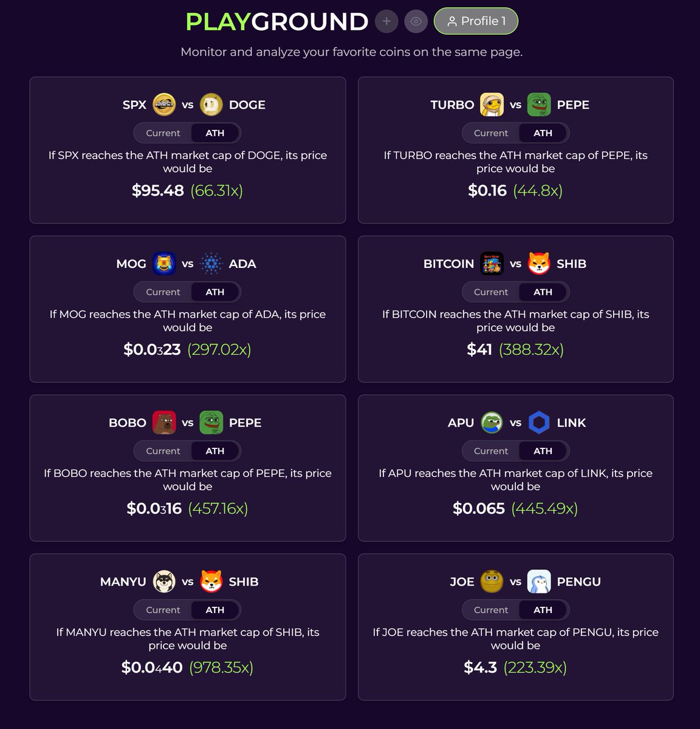The image size is (700, 729).
Task: Click the TURBO coin icon
Action: coord(492,104)
